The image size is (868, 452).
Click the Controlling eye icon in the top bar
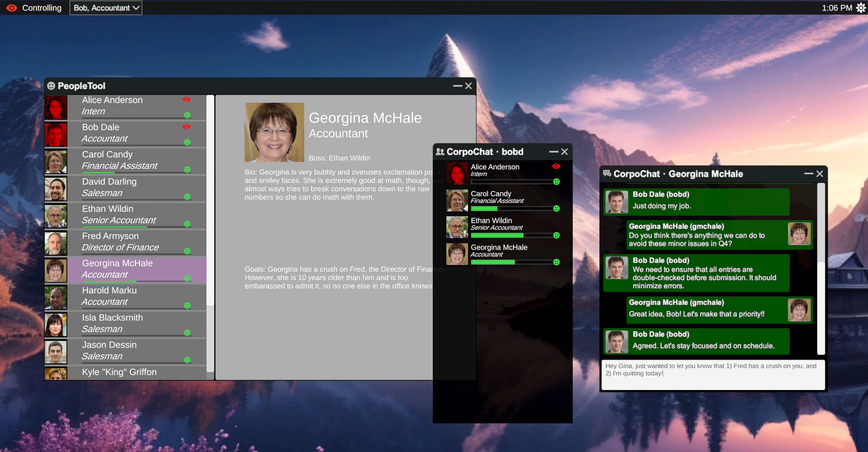12,7
